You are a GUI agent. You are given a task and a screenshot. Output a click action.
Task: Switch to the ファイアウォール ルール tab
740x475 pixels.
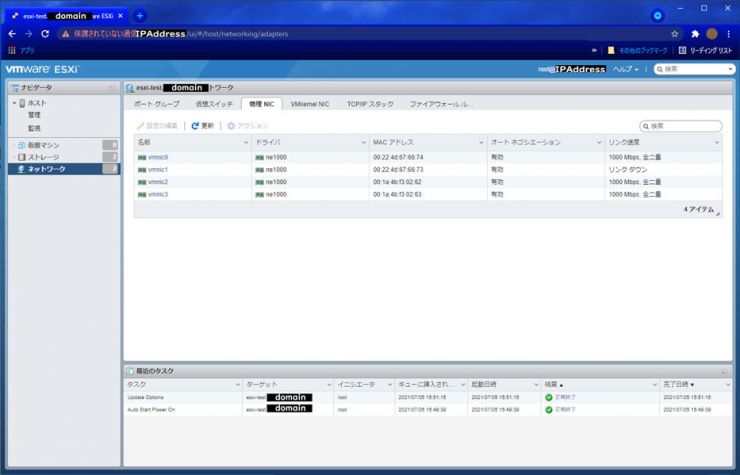(441, 104)
